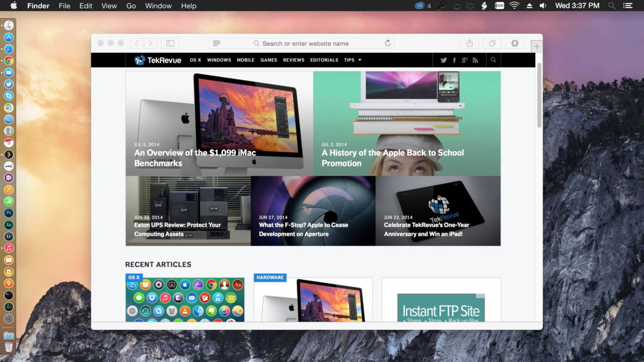The height and width of the screenshot is (362, 644).
Task: Open the Apple menu
Action: pos(14,6)
